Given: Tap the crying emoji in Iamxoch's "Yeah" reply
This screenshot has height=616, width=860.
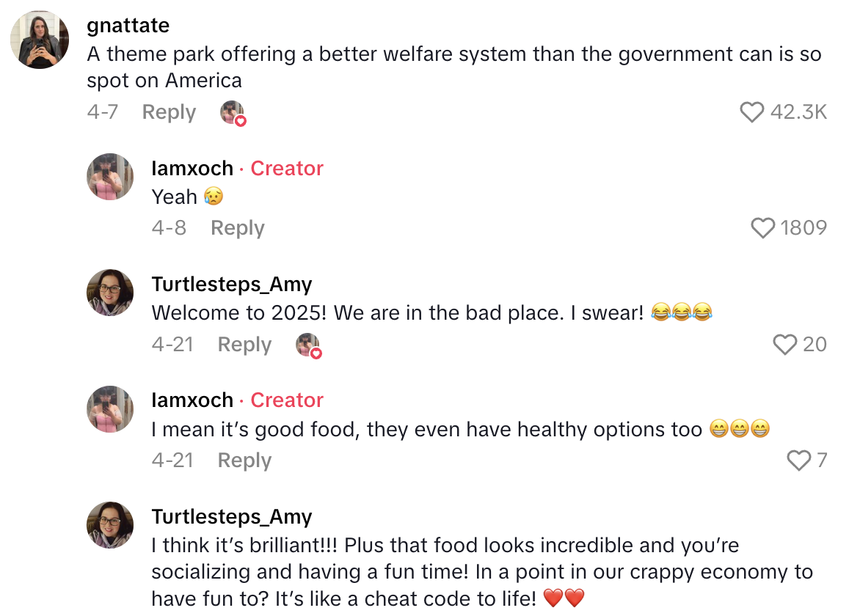Looking at the screenshot, I should tap(211, 197).
